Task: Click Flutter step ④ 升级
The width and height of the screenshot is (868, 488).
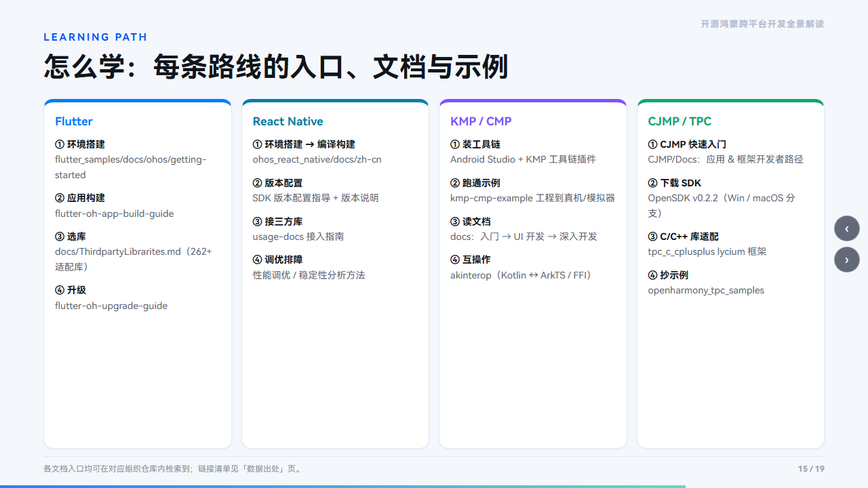Action: (71, 290)
